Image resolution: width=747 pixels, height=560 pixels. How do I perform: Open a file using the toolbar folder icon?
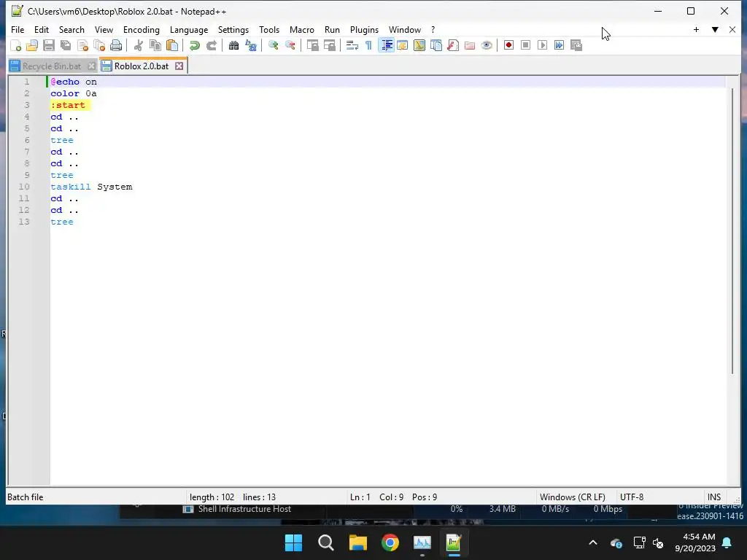click(x=32, y=45)
